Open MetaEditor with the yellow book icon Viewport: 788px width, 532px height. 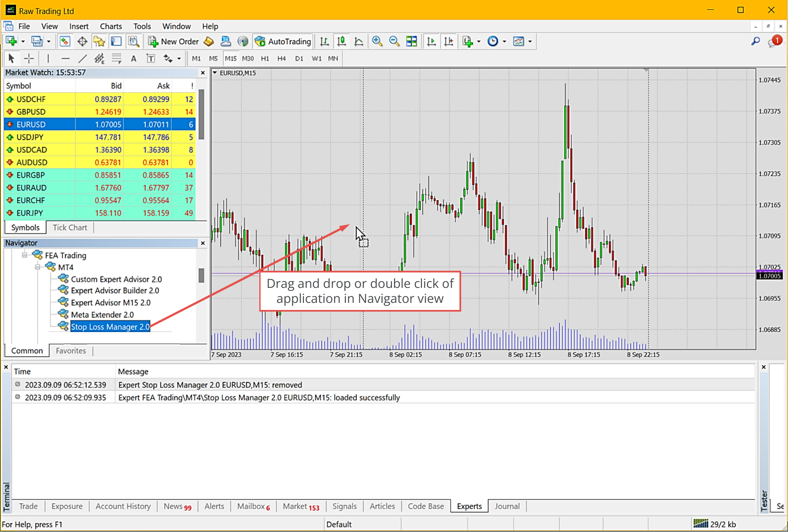click(x=209, y=41)
